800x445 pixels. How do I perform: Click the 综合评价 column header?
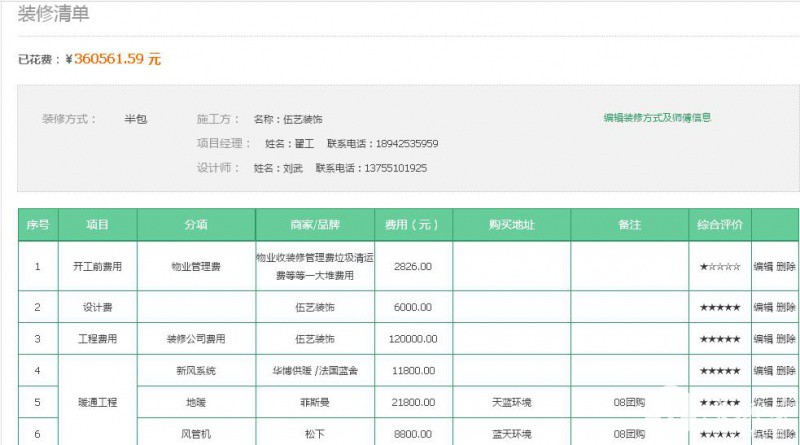[719, 224]
